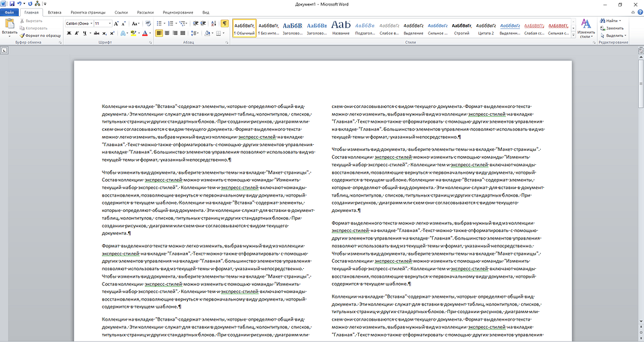
Task: Switch to the Вставка tab
Action: pyautogui.click(x=55, y=12)
